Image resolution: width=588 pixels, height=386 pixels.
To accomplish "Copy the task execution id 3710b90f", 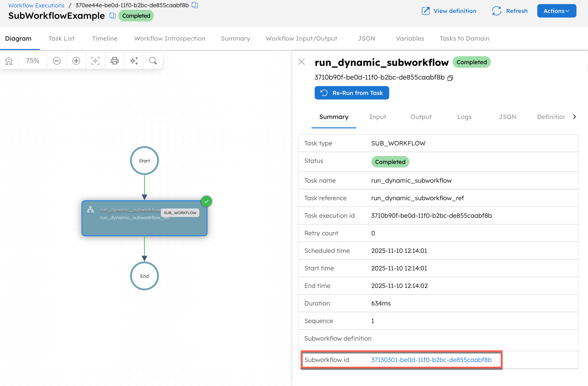I will [x=450, y=78].
